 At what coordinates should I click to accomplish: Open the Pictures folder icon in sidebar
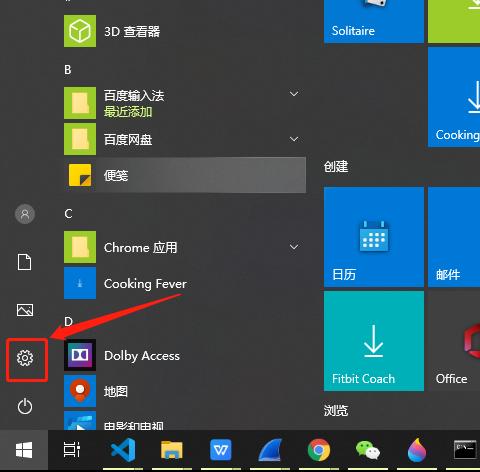[25, 310]
